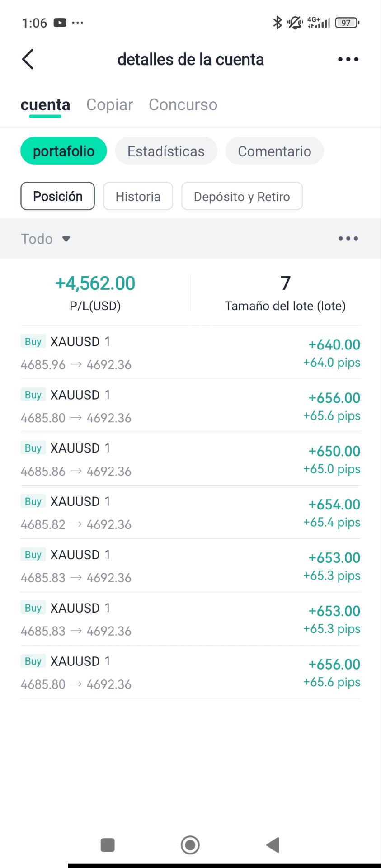381x868 pixels.
Task: Select the Comentario pill
Action: [x=274, y=151]
